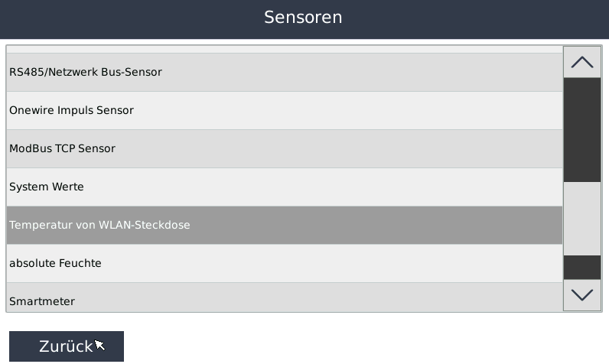Choose absolute Feuchte sensor type
Image resolution: width=609 pixels, height=364 pixels.
click(x=55, y=264)
